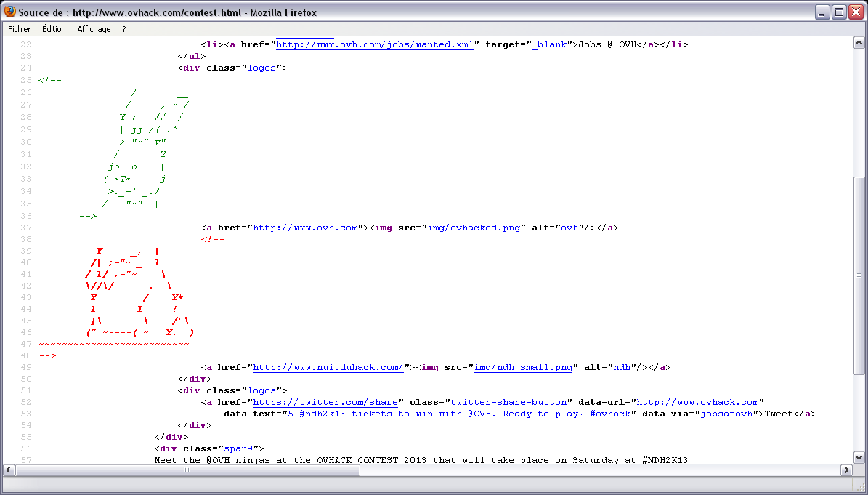The image size is (868, 495).
Task: Follow the http://www.nuitduhack.com/ link
Action: pyautogui.click(x=328, y=367)
